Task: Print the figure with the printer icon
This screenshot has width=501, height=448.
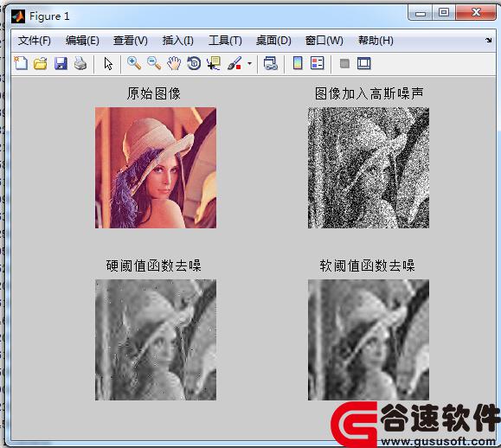Action: point(80,63)
